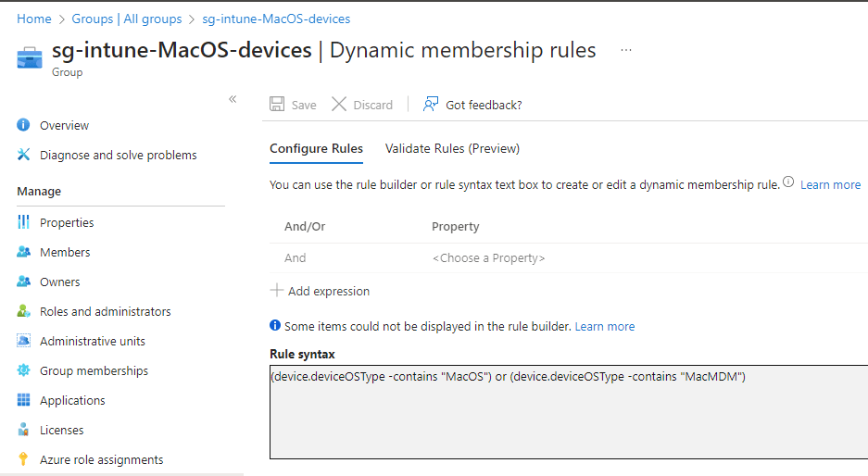Screen dimensions: 868x476
Task: Collapse the sidebar with double chevron
Action: [x=233, y=99]
